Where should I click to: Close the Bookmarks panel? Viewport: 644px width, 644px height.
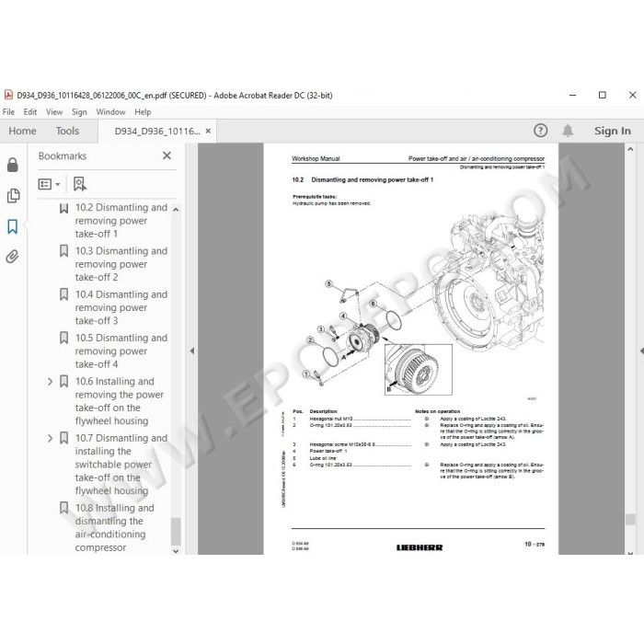[167, 155]
